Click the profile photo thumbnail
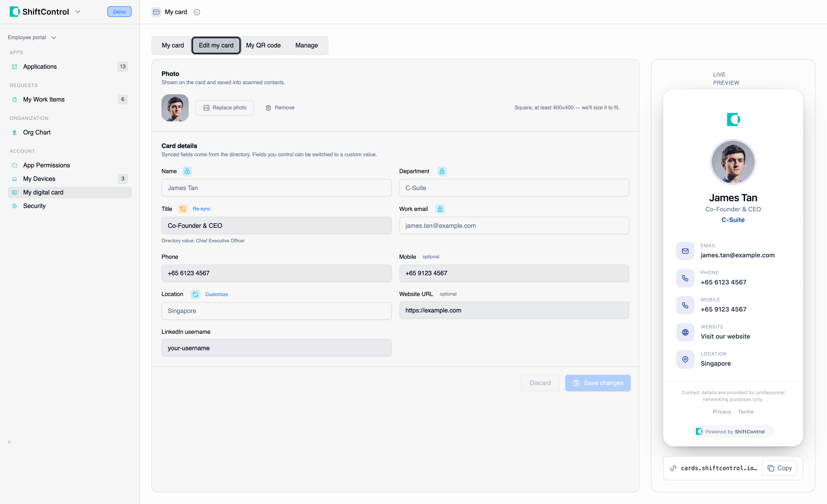The width and height of the screenshot is (827, 504). (175, 108)
